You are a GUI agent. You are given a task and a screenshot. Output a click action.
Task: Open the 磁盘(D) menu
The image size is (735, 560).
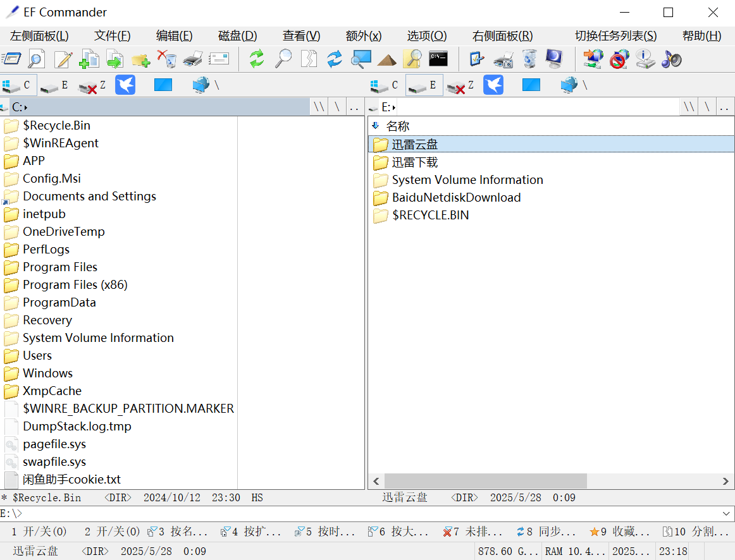[238, 36]
